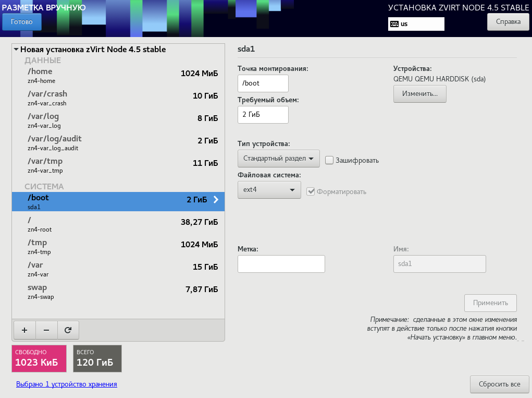This screenshot has height=398, width=532.
Task: Select the us keyboard layout indicator
Action: [416, 24]
